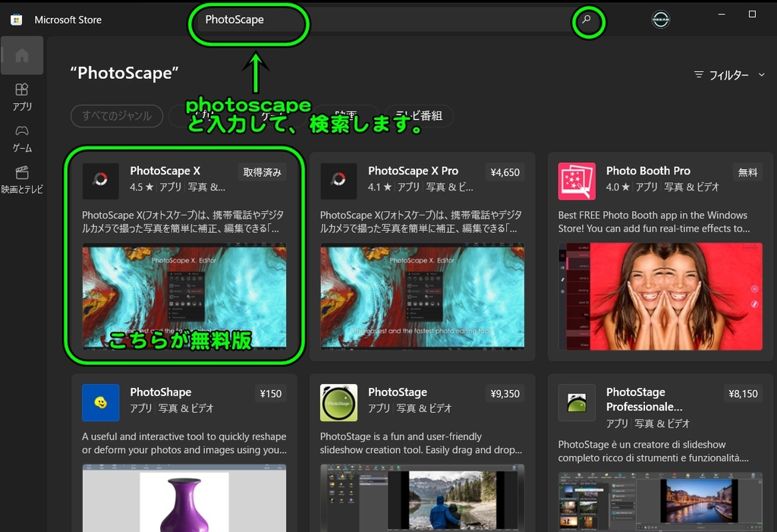Click the Photo Booth Pro title text
777x532 pixels.
click(648, 171)
